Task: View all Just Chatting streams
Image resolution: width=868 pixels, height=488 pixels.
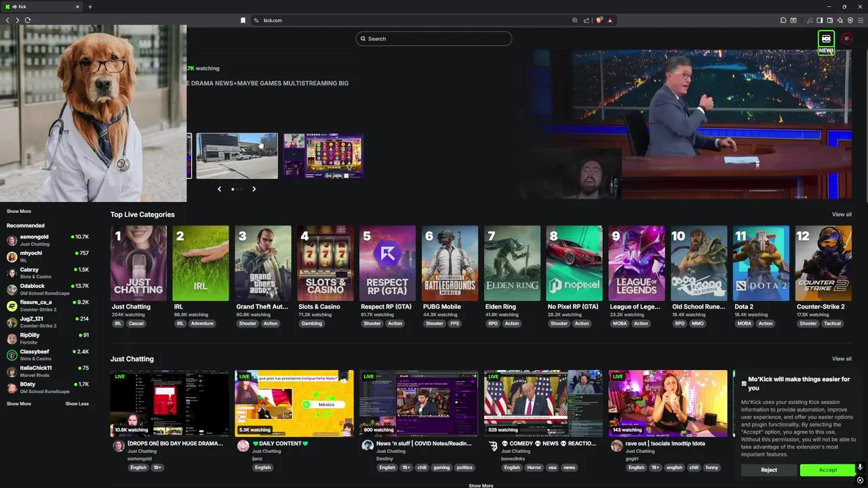Action: pos(842,359)
